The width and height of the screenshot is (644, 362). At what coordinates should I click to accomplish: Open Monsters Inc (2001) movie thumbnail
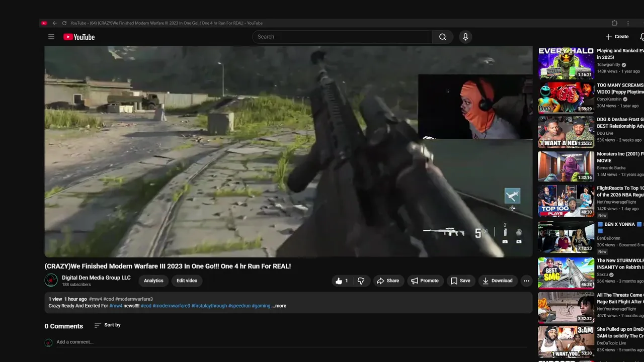[x=566, y=166]
